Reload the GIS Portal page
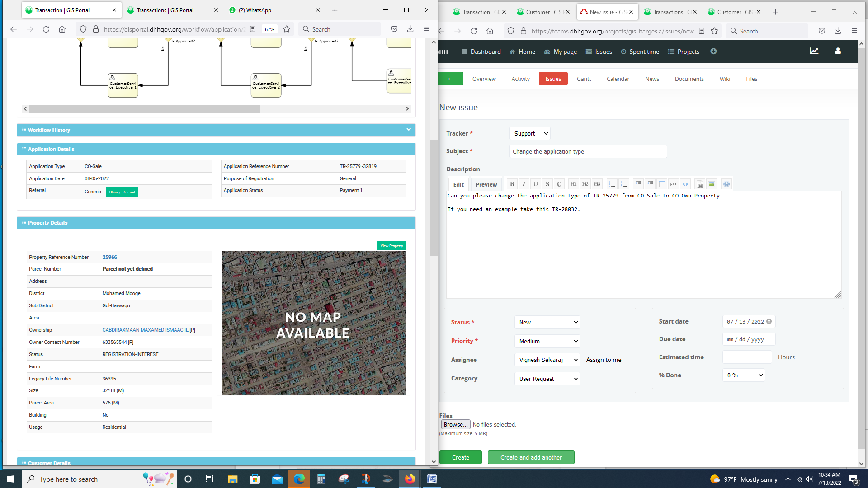 point(46,29)
